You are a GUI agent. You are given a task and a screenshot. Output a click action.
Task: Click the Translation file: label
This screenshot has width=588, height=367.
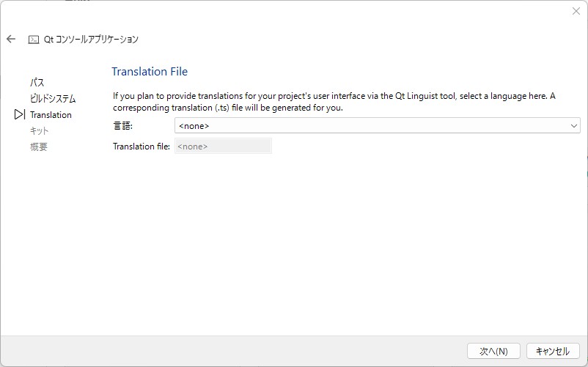click(x=142, y=147)
